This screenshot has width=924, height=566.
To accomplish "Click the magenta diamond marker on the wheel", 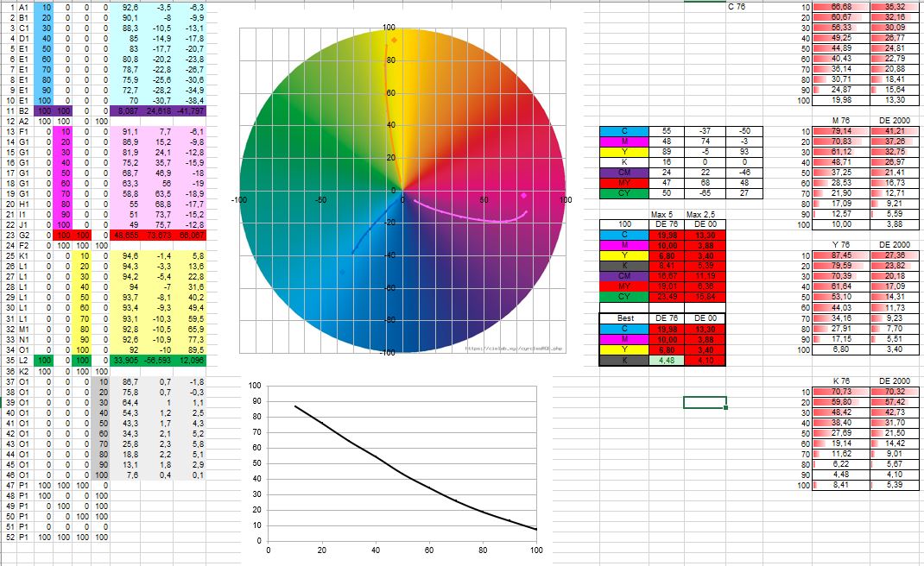I will 524,195.
